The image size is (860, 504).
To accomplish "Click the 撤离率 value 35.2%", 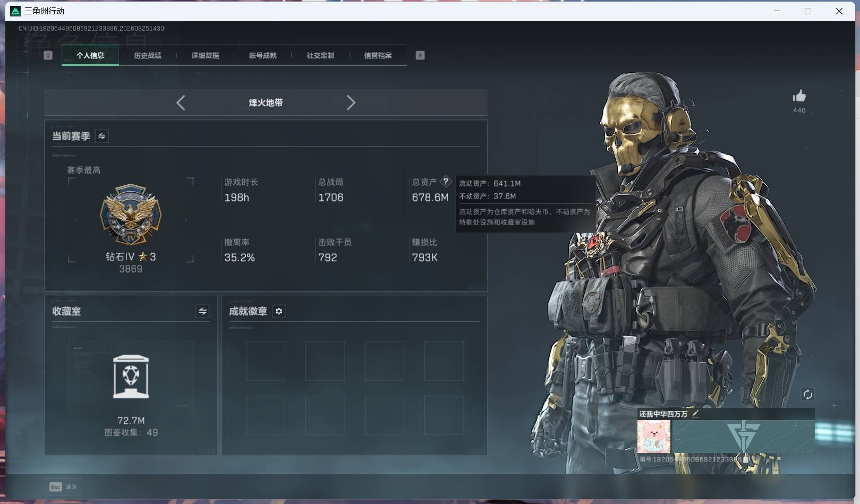I will point(240,258).
